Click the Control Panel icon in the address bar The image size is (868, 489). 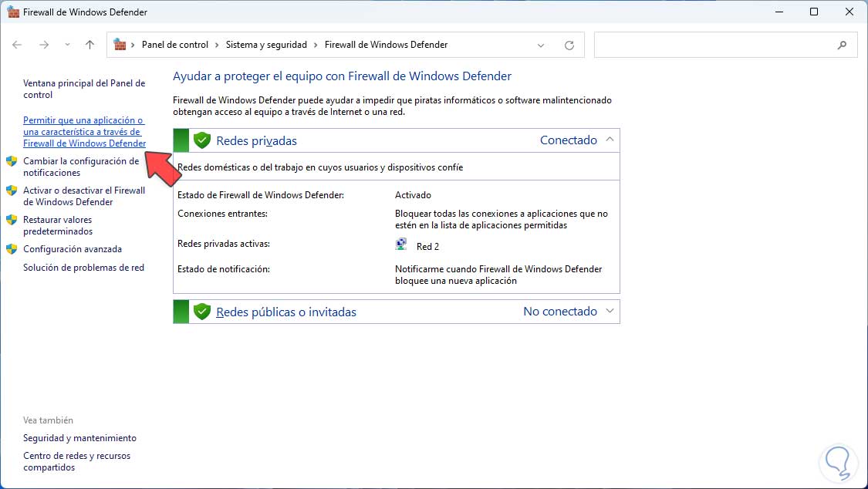(120, 45)
